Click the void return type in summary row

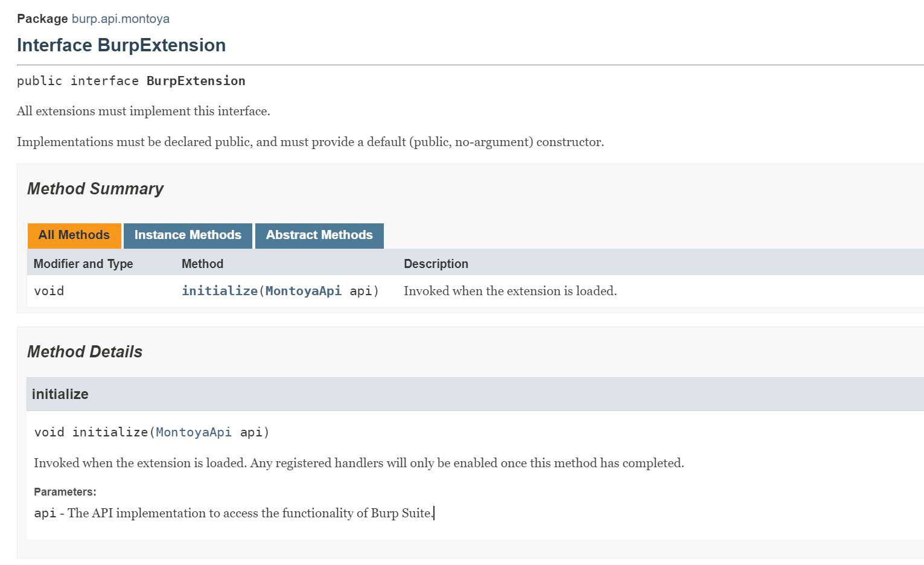(49, 291)
